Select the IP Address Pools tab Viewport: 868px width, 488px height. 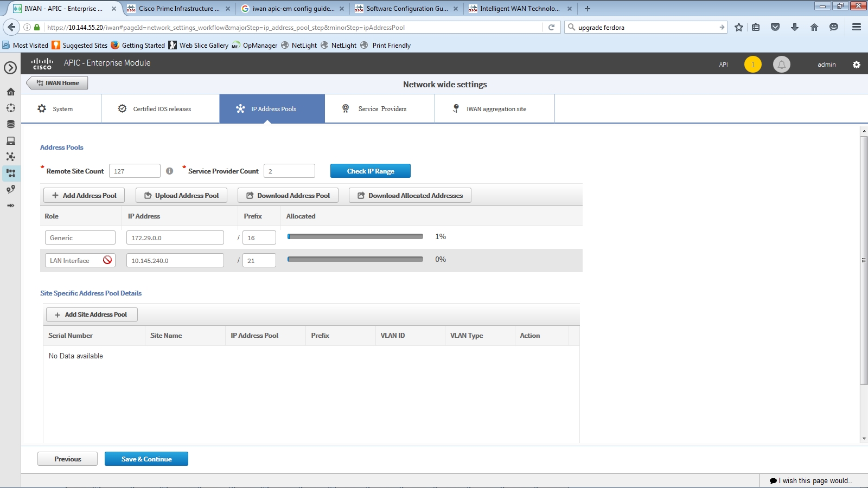[x=272, y=108]
